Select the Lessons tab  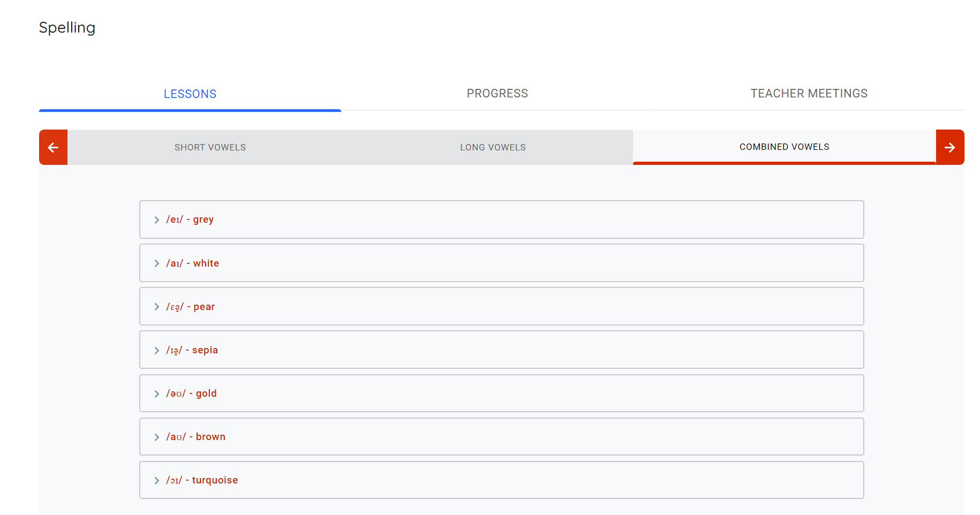(x=190, y=94)
